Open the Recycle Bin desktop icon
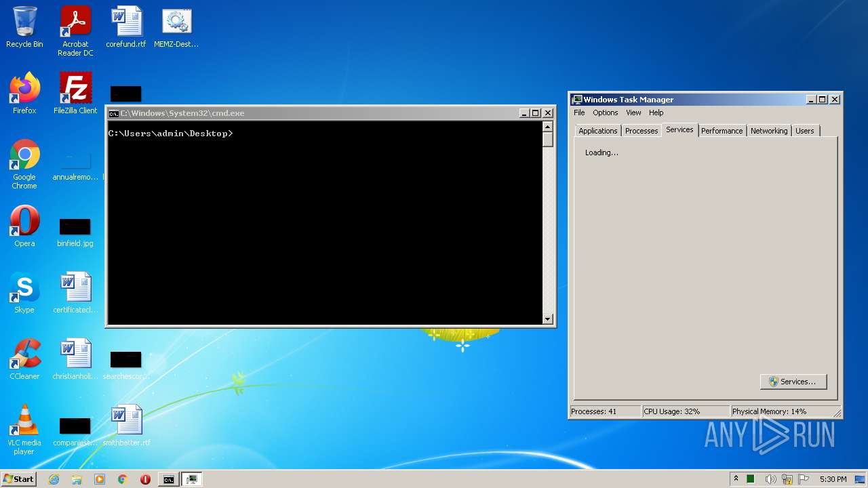This screenshot has width=868, height=488. [x=24, y=27]
